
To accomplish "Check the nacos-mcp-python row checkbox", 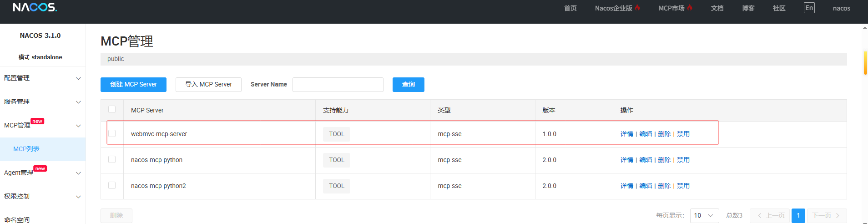I will [x=112, y=159].
